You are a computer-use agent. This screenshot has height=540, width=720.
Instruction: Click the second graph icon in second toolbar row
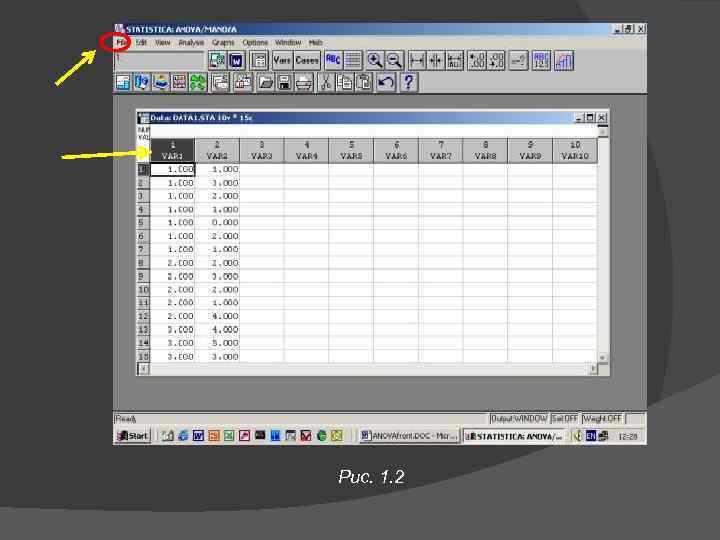142,83
